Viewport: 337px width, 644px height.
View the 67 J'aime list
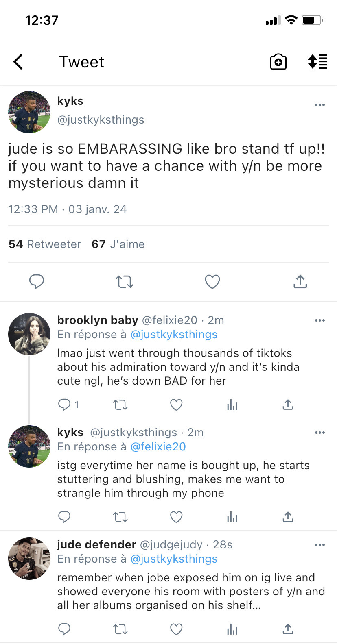[118, 244]
